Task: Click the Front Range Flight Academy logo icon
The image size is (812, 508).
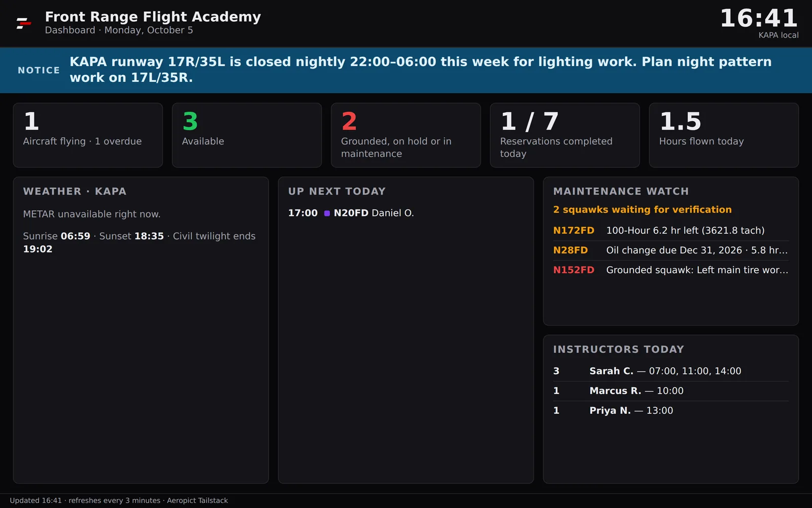Action: (x=24, y=23)
